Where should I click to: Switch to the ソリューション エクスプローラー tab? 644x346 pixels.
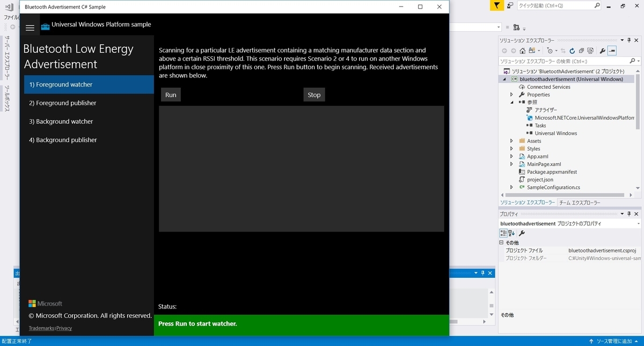tap(528, 203)
